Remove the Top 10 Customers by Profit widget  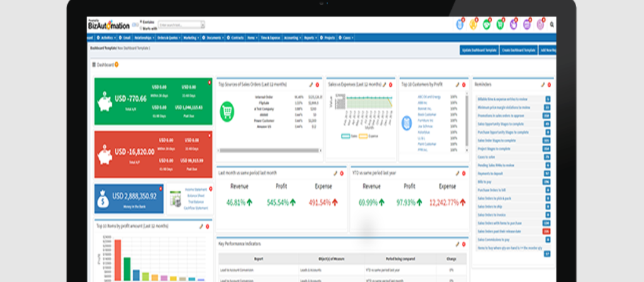tap(464, 85)
